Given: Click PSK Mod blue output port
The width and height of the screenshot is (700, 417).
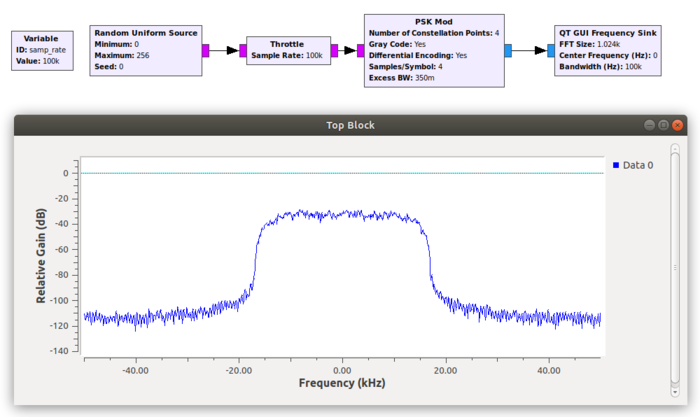Looking at the screenshot, I should tap(508, 50).
